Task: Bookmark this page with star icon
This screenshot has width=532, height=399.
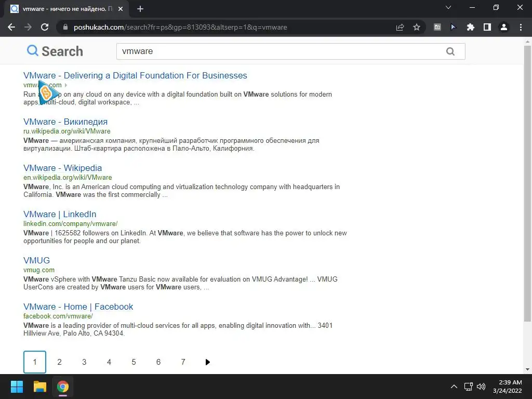Action: tap(417, 27)
